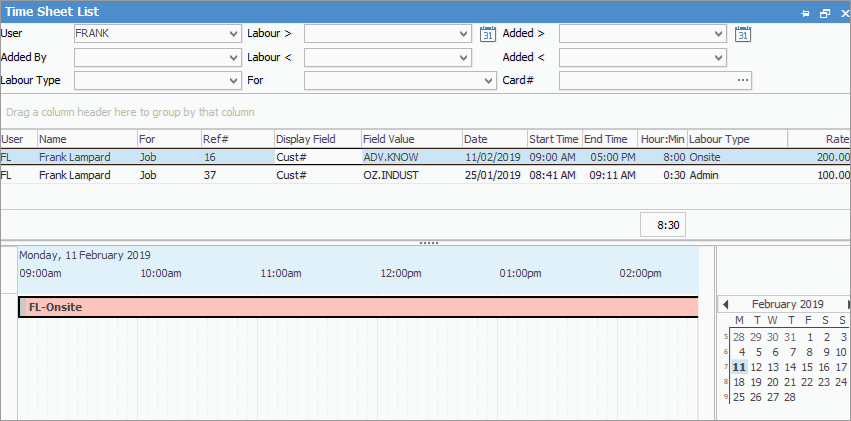This screenshot has width=851, height=421.
Task: Click the splitter grip dots between panels
Action: (x=429, y=244)
